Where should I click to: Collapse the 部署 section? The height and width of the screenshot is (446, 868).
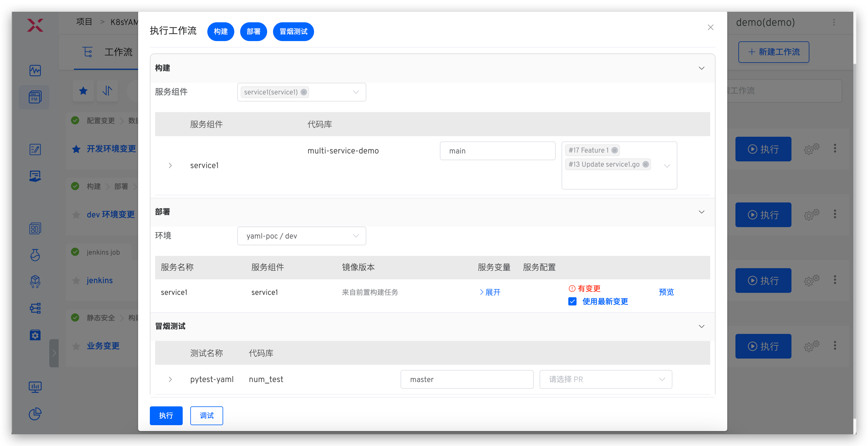(x=701, y=212)
